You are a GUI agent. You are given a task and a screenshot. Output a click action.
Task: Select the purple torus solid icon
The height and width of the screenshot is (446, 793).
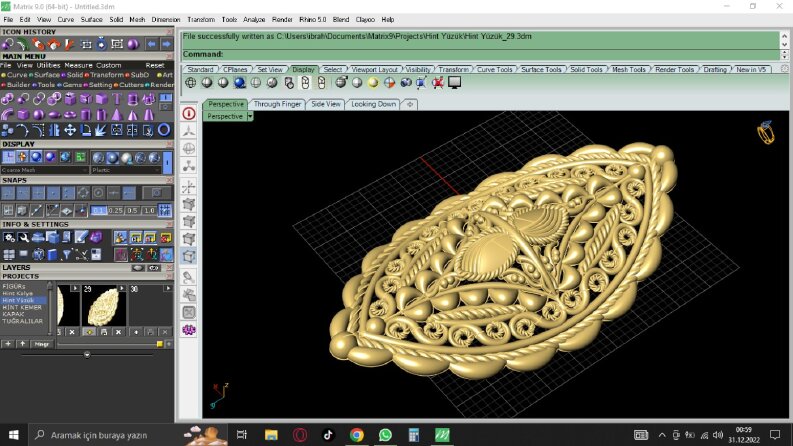[x=70, y=115]
